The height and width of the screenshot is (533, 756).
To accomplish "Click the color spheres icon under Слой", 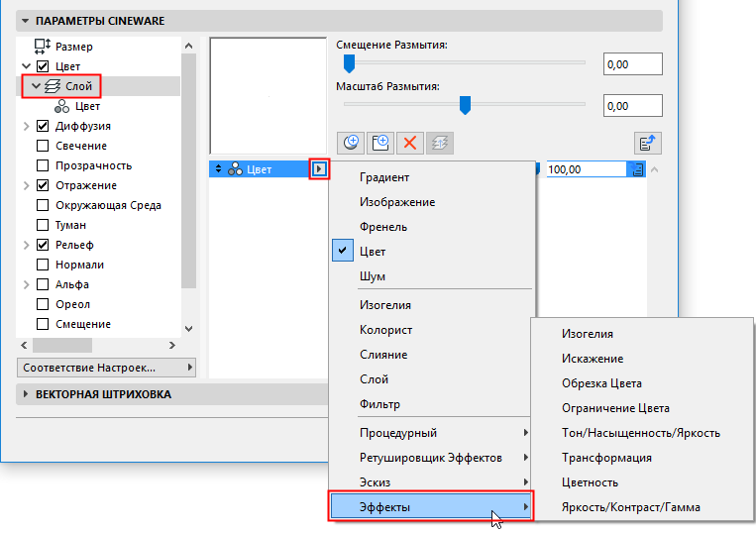I will (x=61, y=106).
